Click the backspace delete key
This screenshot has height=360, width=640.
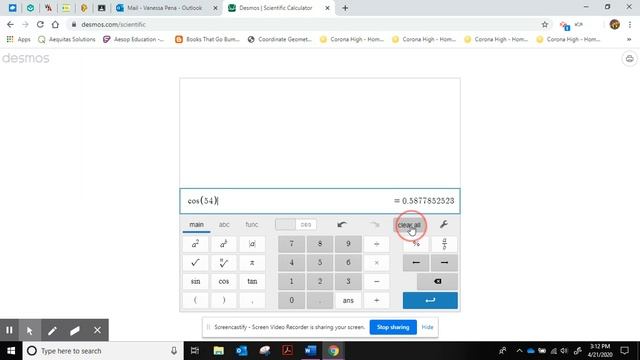437,281
